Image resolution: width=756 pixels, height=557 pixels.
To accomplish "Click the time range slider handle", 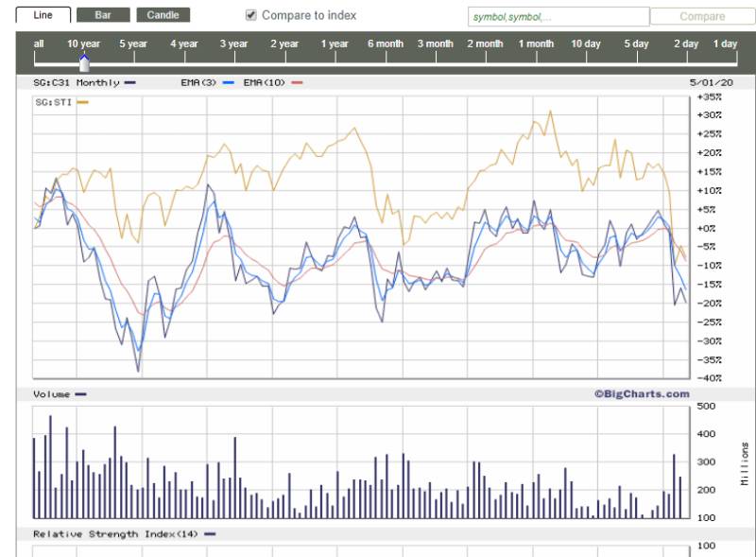I will [x=84, y=62].
